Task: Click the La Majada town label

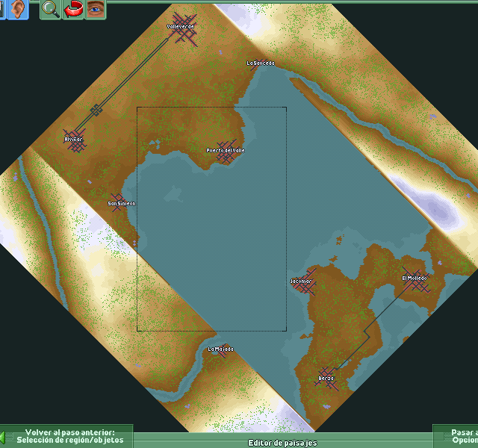Action: (x=220, y=349)
